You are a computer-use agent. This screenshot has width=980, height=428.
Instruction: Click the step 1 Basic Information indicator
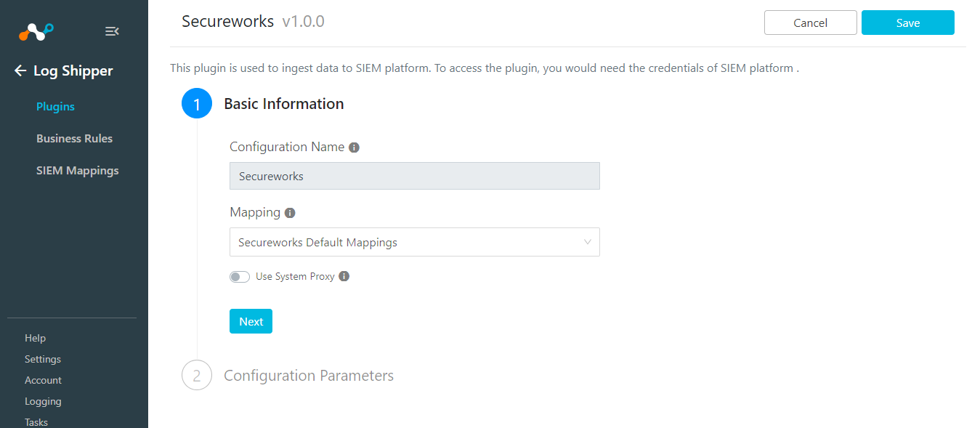click(196, 103)
